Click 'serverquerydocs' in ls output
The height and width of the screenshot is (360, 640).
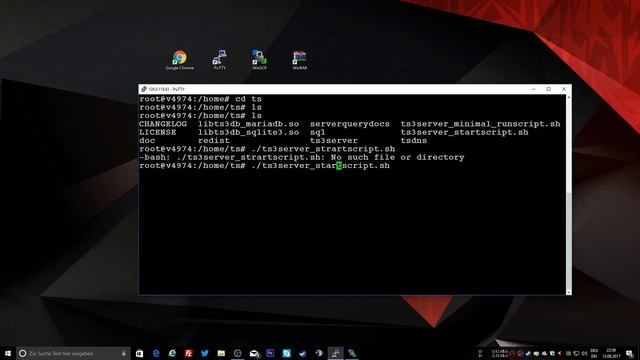(x=350, y=124)
